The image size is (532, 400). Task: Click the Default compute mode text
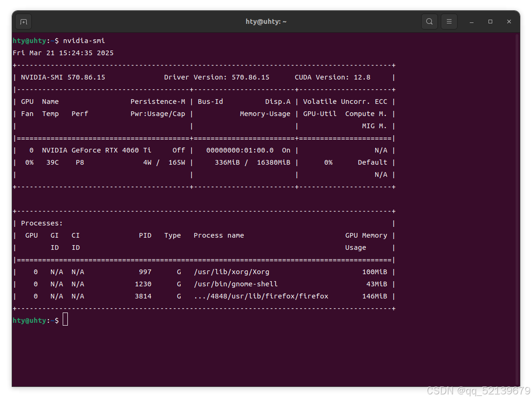click(372, 162)
